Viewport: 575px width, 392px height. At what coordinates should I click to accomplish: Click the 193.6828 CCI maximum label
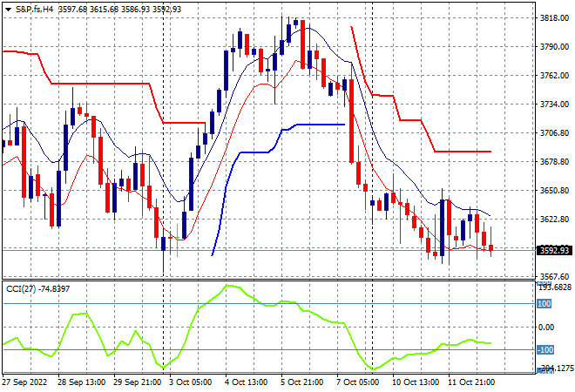click(x=555, y=287)
